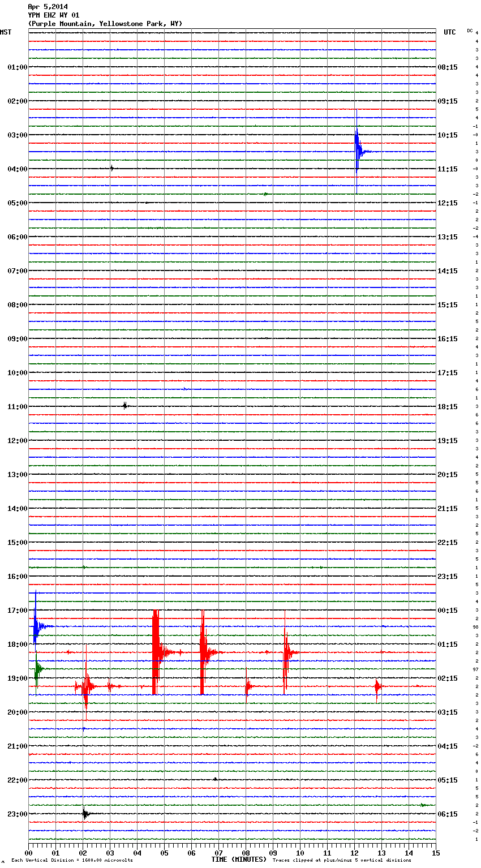The height and width of the screenshot is (868, 481).
Task: Click the "03:15" UTC time label
Action: (448, 712)
